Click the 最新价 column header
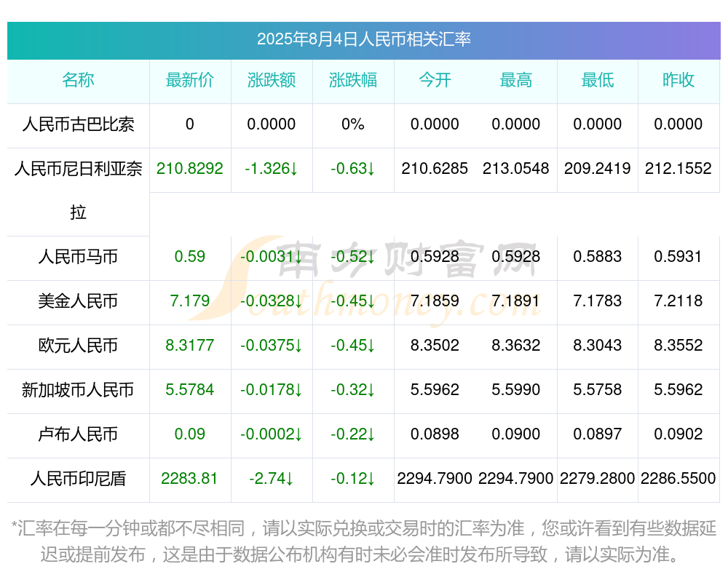The image size is (728, 577). pos(190,80)
